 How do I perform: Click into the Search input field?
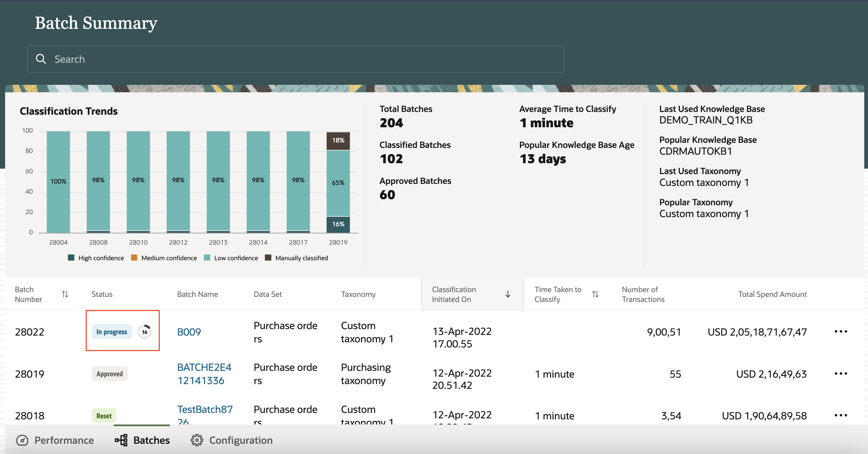tap(306, 59)
